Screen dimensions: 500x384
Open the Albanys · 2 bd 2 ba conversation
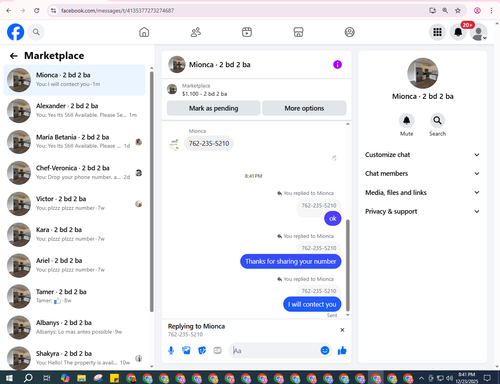click(x=74, y=327)
